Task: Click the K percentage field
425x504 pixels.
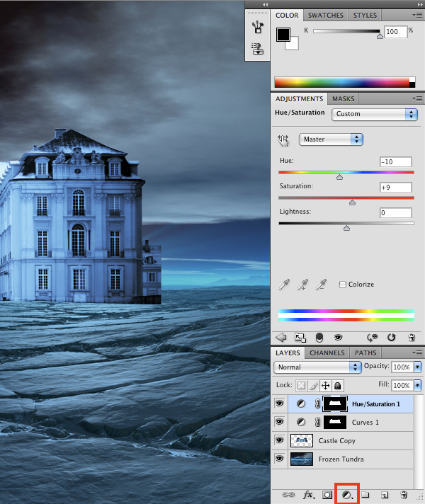Action: click(x=396, y=31)
